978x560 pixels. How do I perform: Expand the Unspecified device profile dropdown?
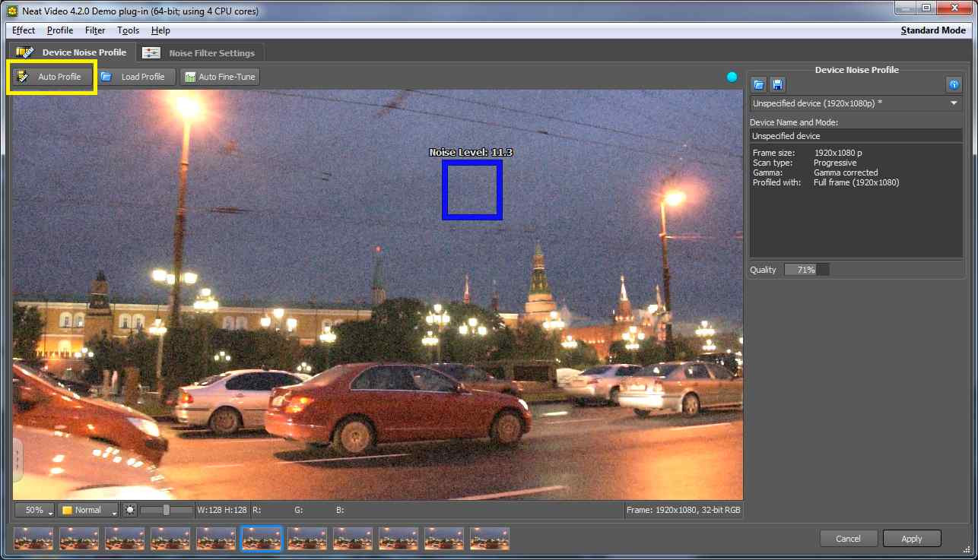point(856,103)
